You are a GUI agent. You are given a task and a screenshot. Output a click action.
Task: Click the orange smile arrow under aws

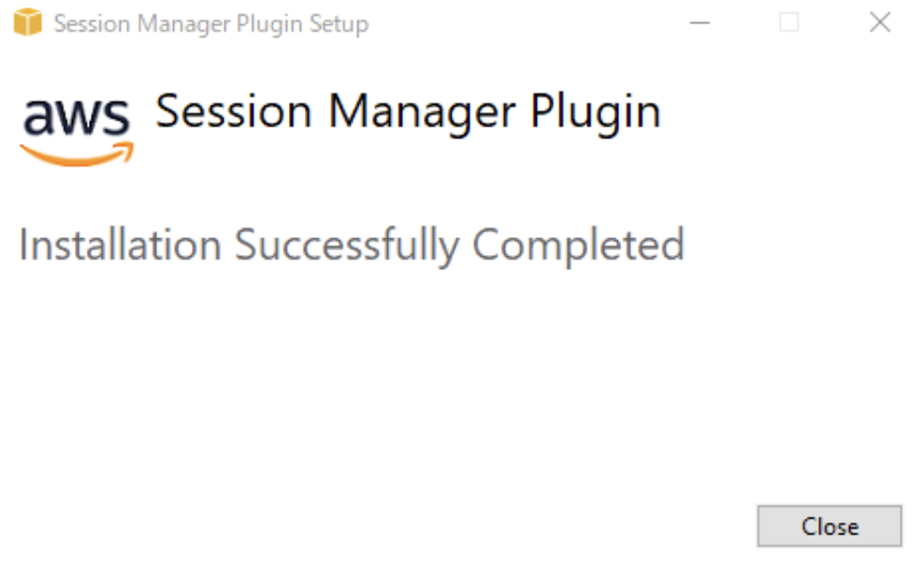(77, 154)
